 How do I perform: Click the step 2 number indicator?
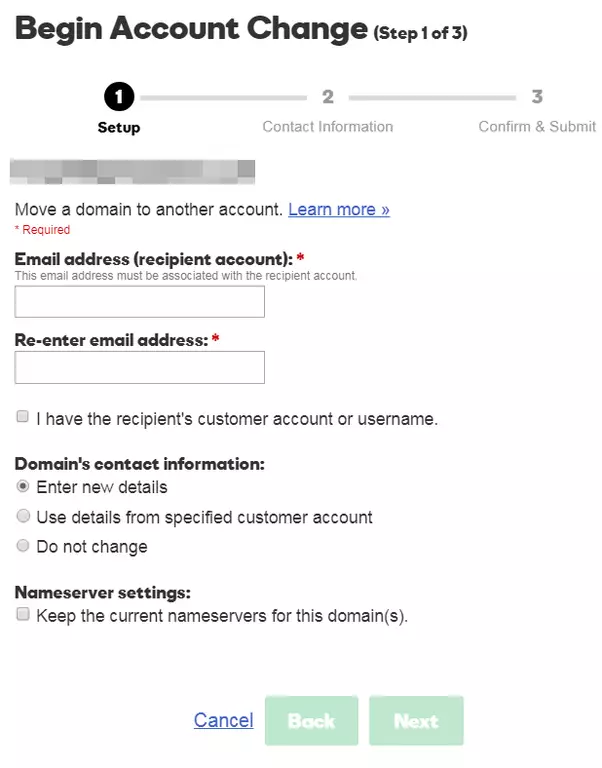point(327,98)
